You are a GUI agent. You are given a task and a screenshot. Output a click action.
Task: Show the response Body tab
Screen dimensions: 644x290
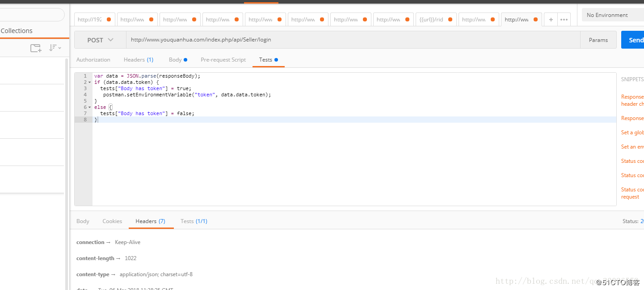(x=83, y=221)
